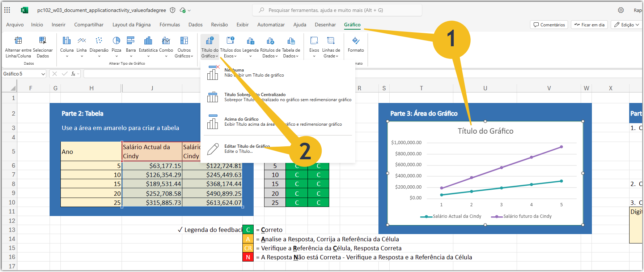Select the Barra chart type
The height and width of the screenshot is (272, 644).
point(131,47)
